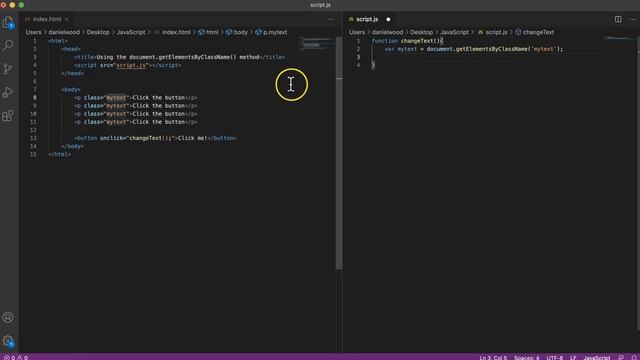Click line number 1 in script.js gutter
Screen dimensions: 640x360
point(358,41)
